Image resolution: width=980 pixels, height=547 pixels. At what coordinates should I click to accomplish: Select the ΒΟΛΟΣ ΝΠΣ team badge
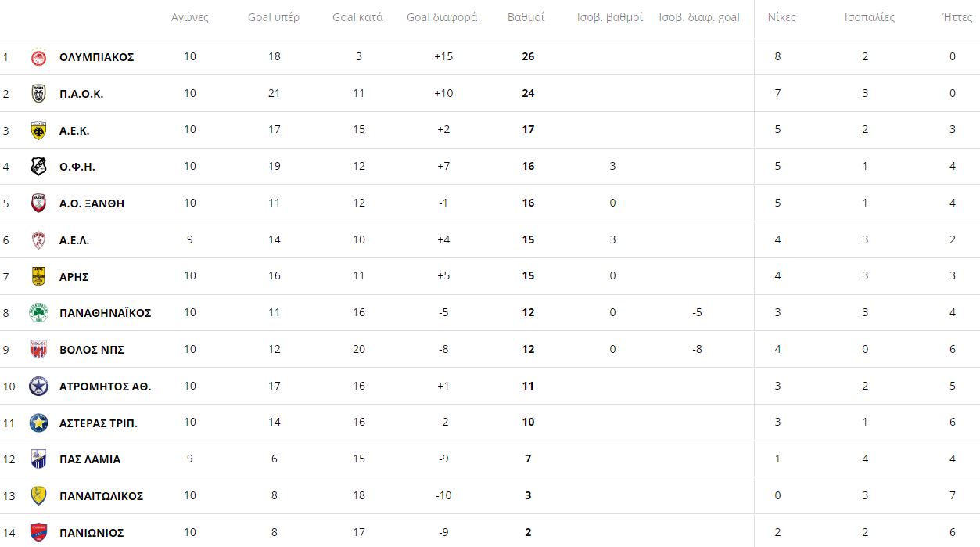[38, 350]
